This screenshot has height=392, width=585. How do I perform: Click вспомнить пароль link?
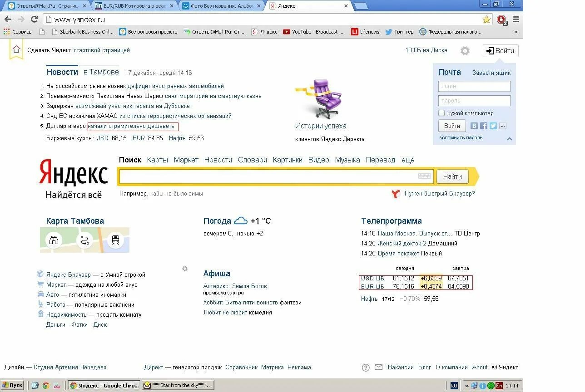point(461,138)
